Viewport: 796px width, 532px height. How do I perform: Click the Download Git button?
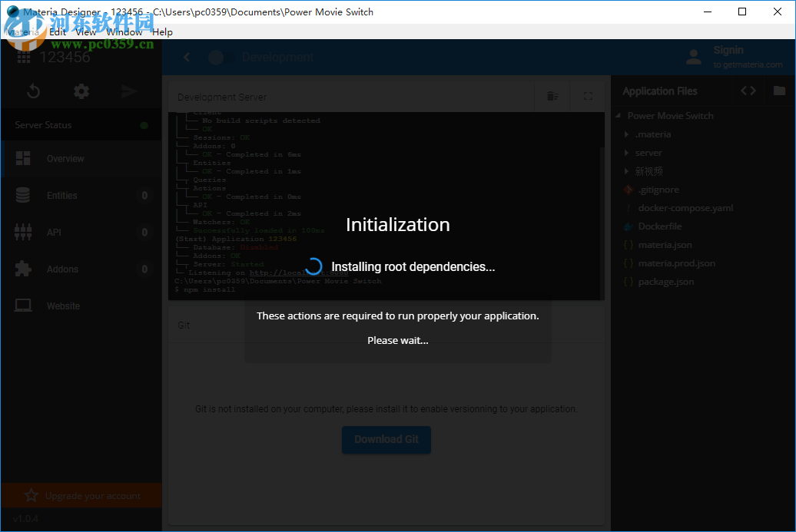[386, 440]
